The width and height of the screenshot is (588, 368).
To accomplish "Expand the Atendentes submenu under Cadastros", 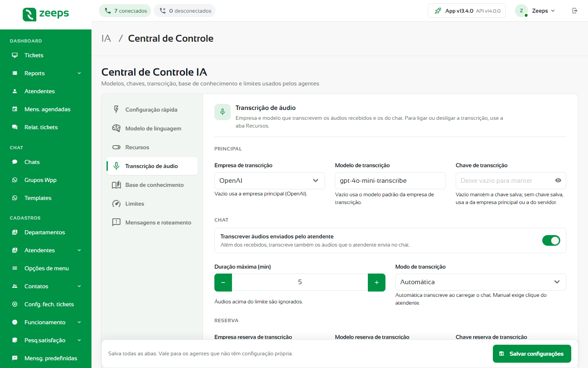I will tap(79, 250).
